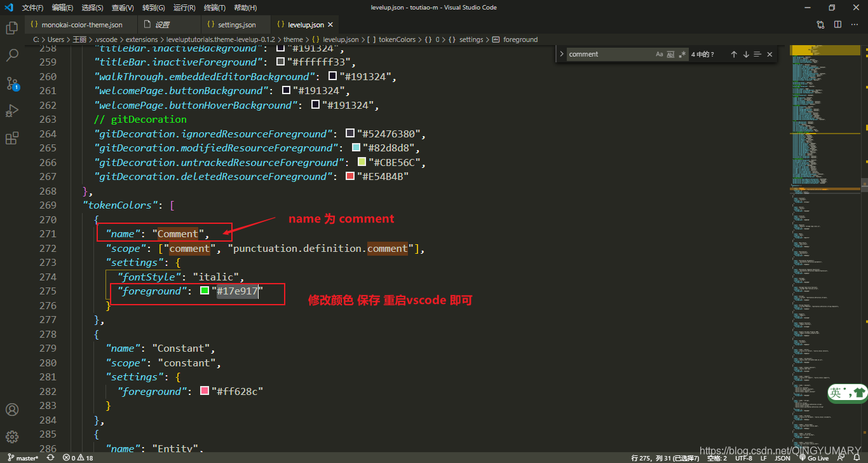The height and width of the screenshot is (463, 868).
Task: Split the editor to the right
Action: [x=837, y=25]
